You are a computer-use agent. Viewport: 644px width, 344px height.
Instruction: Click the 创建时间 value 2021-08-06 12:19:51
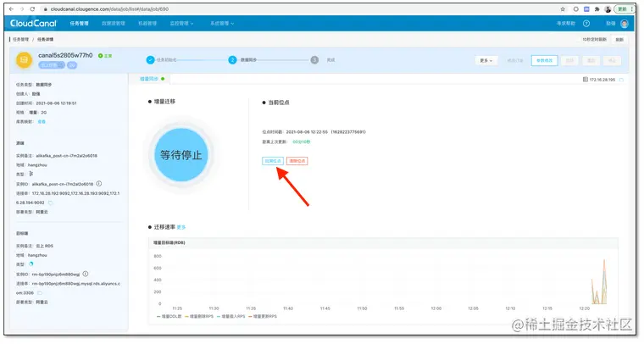coord(56,103)
